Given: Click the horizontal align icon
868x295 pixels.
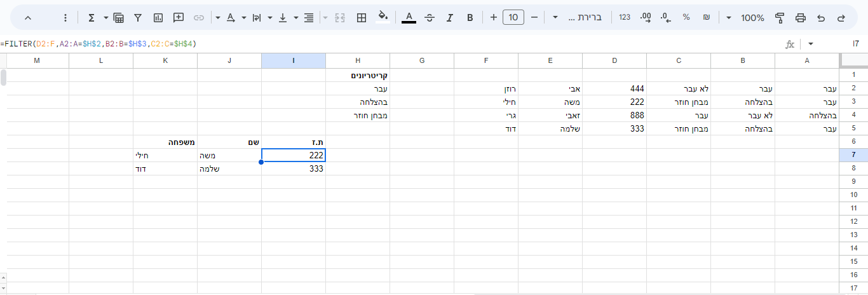Looking at the screenshot, I should click(309, 18).
